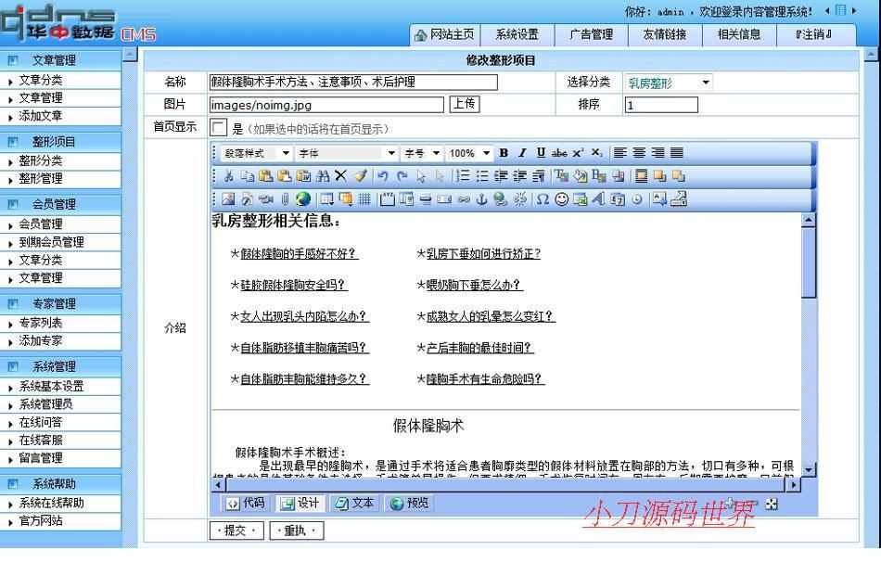Open the 系统设置 tab
This screenshot has height=588, width=881.
coord(517,35)
